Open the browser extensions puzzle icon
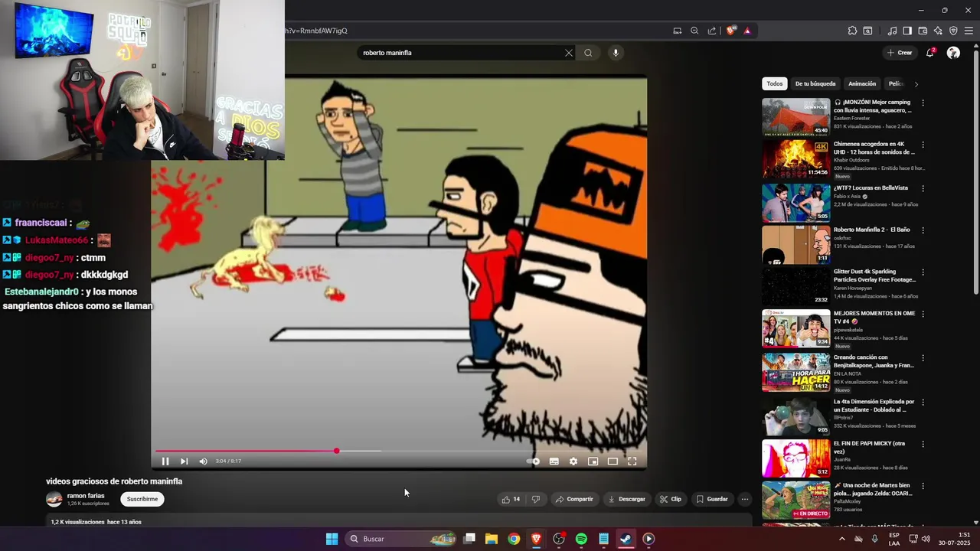The image size is (980, 551). (852, 31)
